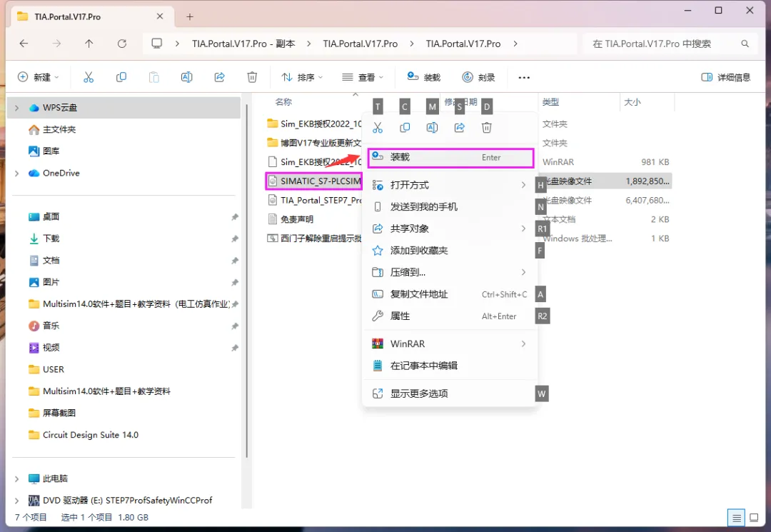Expand the DVD 驱动器 (E:) node

16,501
